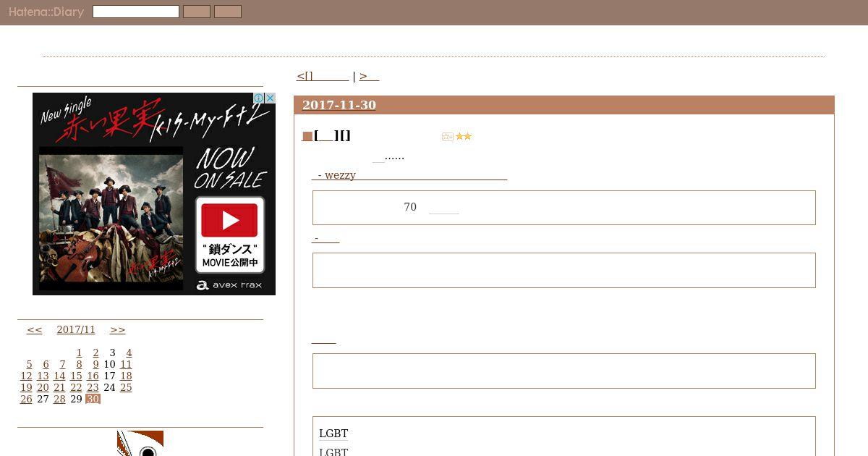Open calendar day 8

[79, 365]
